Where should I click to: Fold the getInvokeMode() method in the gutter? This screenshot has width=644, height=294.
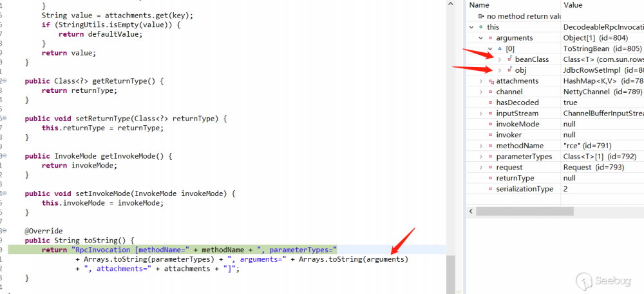[x=4, y=156]
